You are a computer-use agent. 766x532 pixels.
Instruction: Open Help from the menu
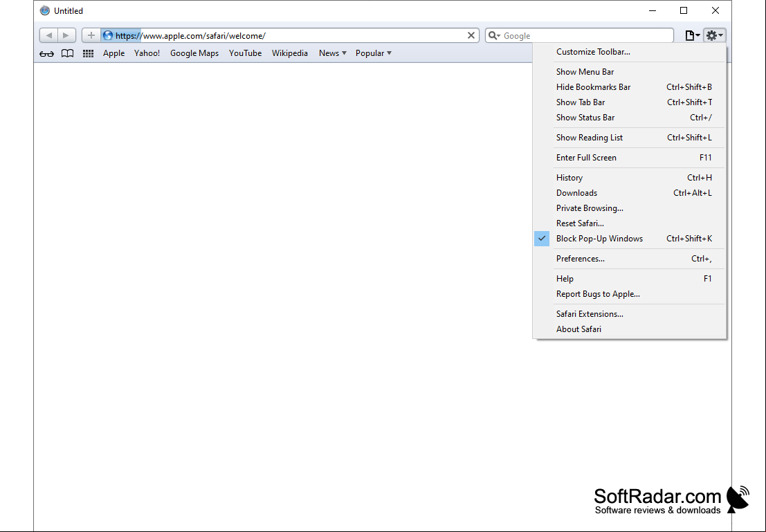point(629,279)
